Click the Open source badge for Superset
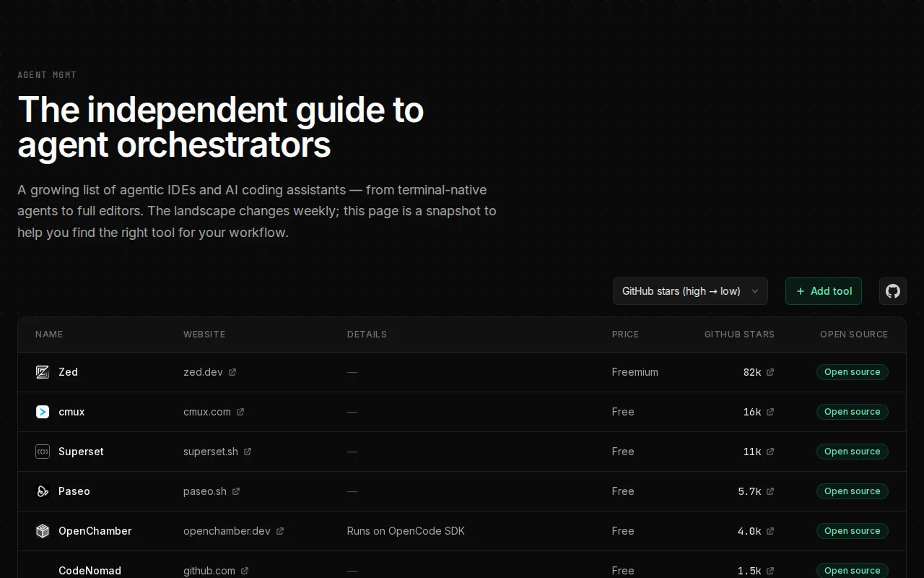The height and width of the screenshot is (578, 924). coord(853,452)
